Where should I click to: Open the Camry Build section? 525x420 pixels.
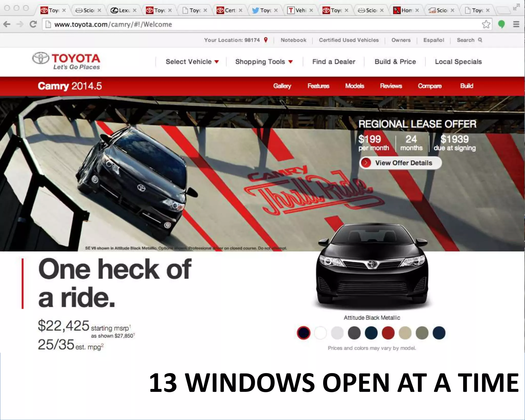(467, 86)
